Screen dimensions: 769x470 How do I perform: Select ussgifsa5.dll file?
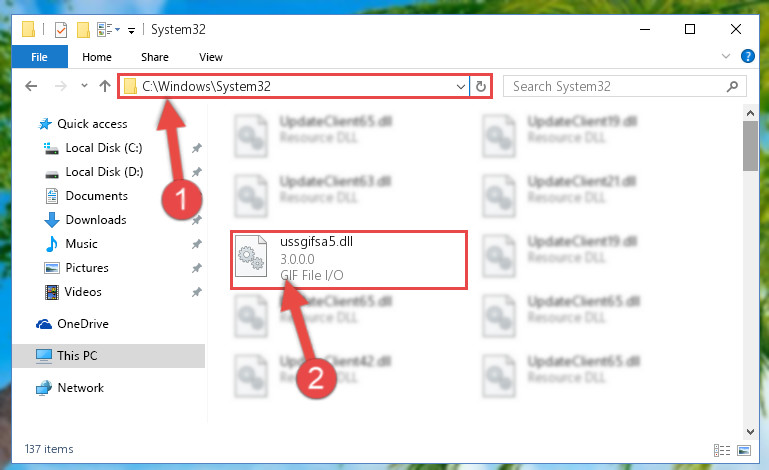tap(349, 260)
